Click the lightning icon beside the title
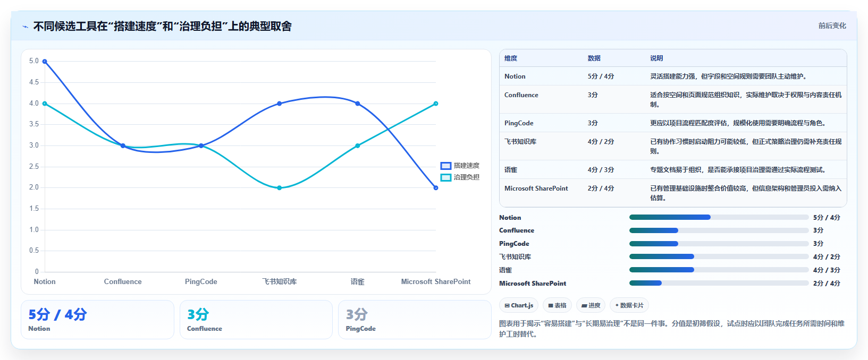 25,27
